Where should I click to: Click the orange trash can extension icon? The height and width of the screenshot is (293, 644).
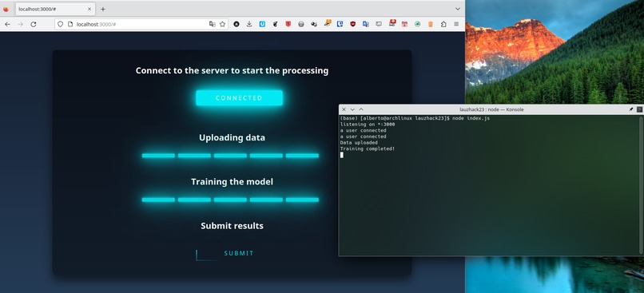tap(431, 24)
